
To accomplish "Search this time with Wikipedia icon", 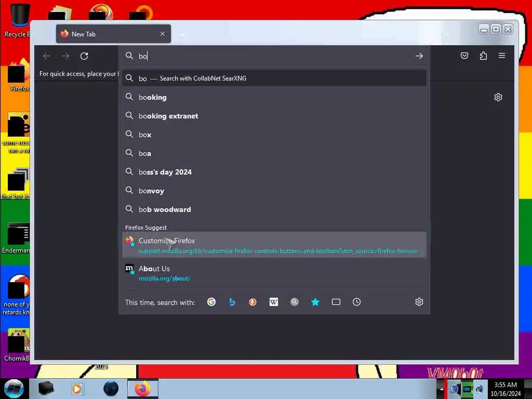I will (x=273, y=302).
